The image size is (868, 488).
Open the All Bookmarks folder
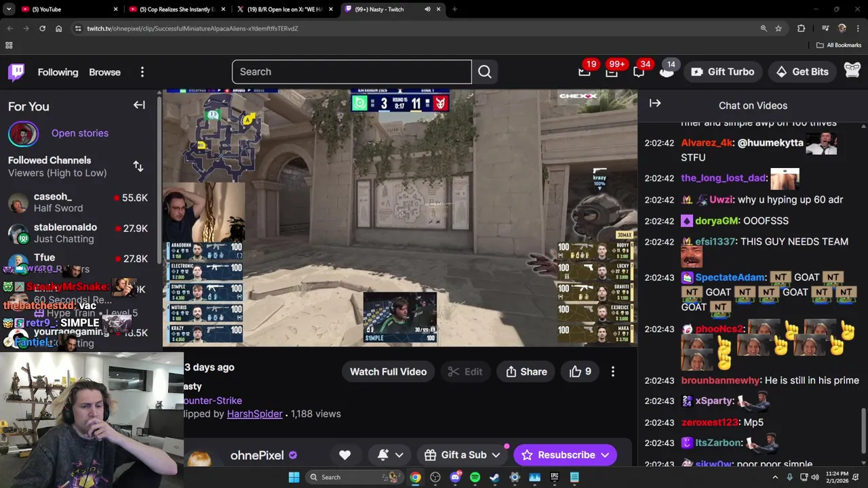click(x=839, y=45)
